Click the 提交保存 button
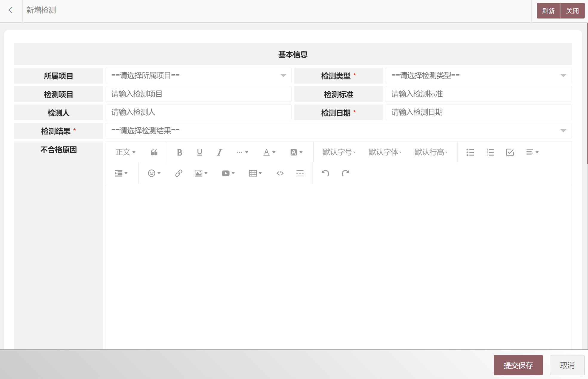 (x=518, y=365)
